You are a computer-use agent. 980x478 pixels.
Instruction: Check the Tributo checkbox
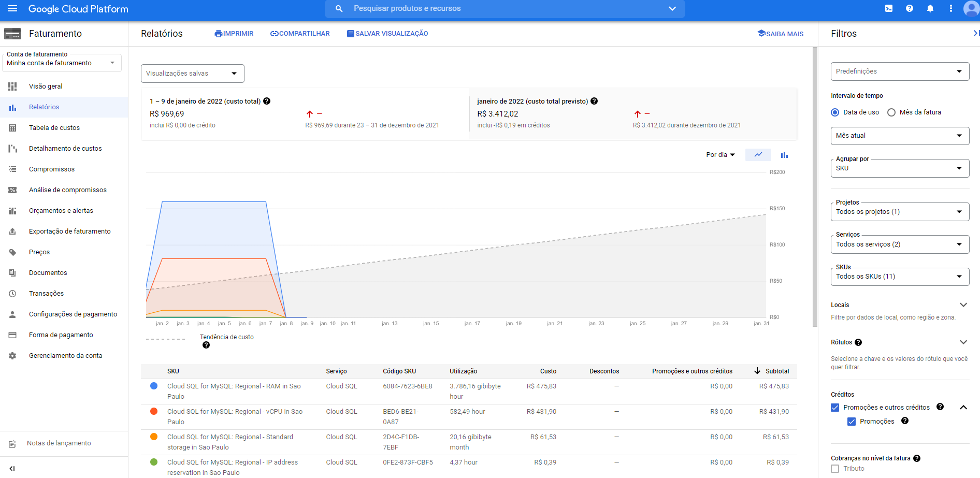[x=835, y=469]
